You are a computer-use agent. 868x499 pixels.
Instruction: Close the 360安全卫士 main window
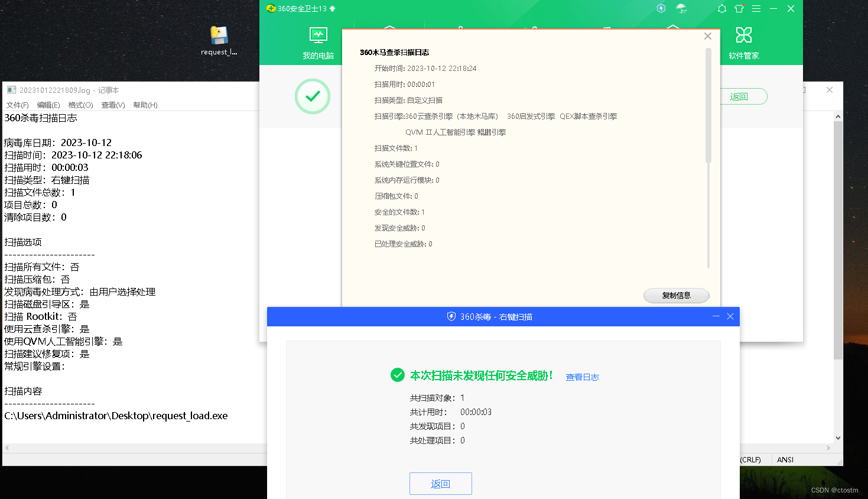[791, 8]
